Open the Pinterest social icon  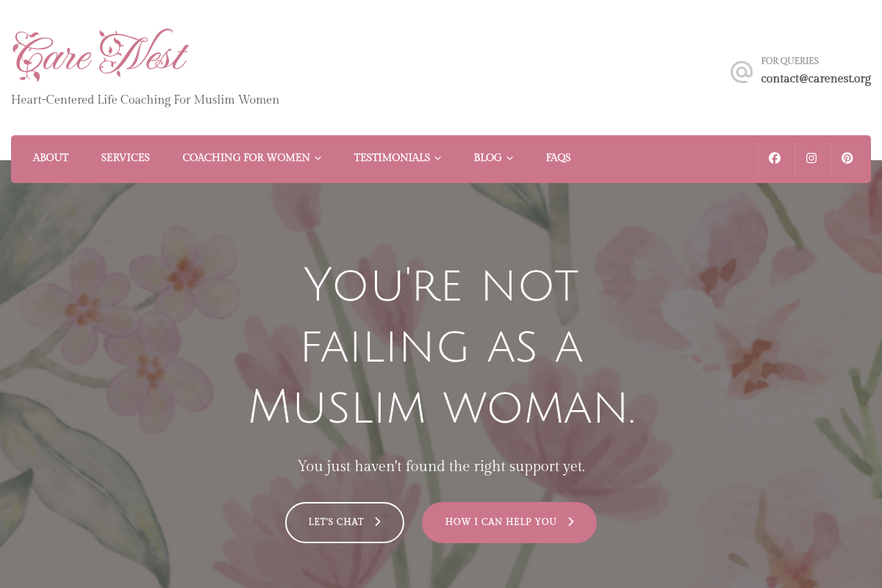[x=847, y=158]
